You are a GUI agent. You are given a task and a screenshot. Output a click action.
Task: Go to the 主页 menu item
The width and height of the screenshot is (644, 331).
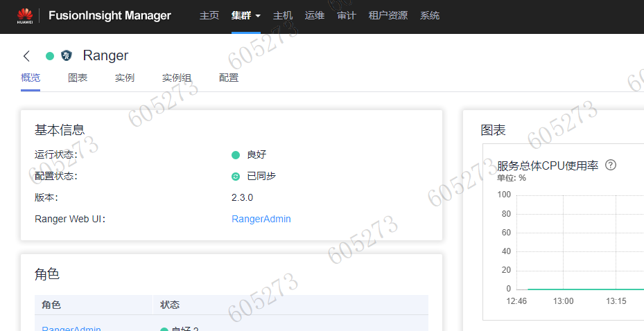209,16
